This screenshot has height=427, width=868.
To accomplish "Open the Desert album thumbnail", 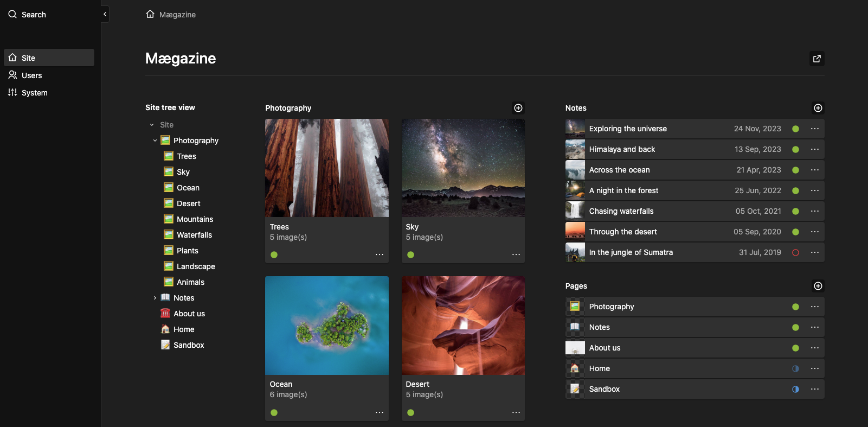I will (x=462, y=325).
